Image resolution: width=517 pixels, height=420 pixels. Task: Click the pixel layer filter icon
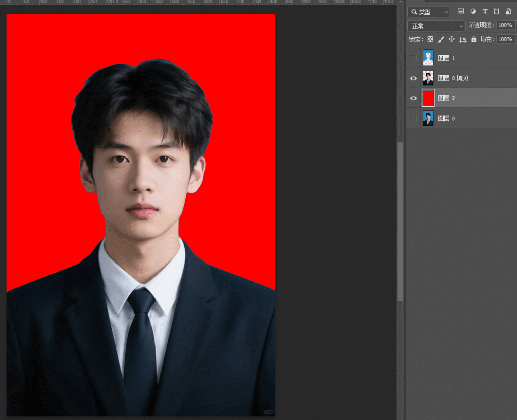tap(460, 11)
